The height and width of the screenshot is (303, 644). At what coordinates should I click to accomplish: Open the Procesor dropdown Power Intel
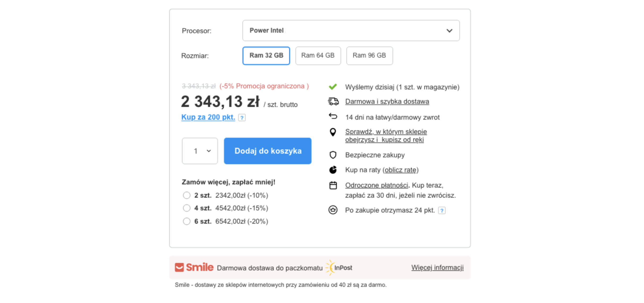[x=351, y=31]
